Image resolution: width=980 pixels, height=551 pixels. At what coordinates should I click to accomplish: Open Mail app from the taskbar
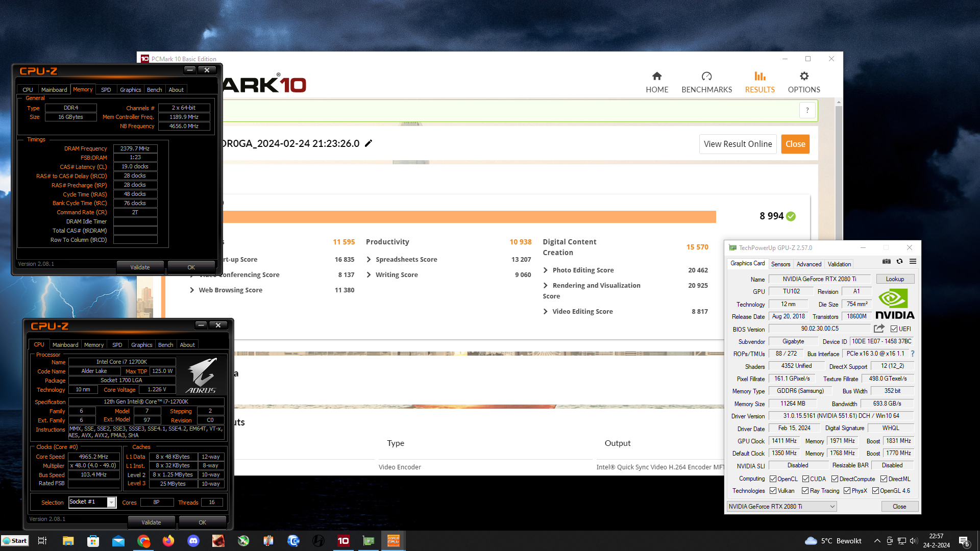pyautogui.click(x=118, y=541)
